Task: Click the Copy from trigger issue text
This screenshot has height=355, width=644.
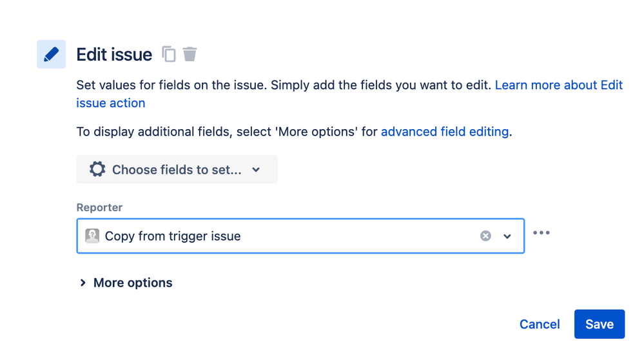Action: 173,236
